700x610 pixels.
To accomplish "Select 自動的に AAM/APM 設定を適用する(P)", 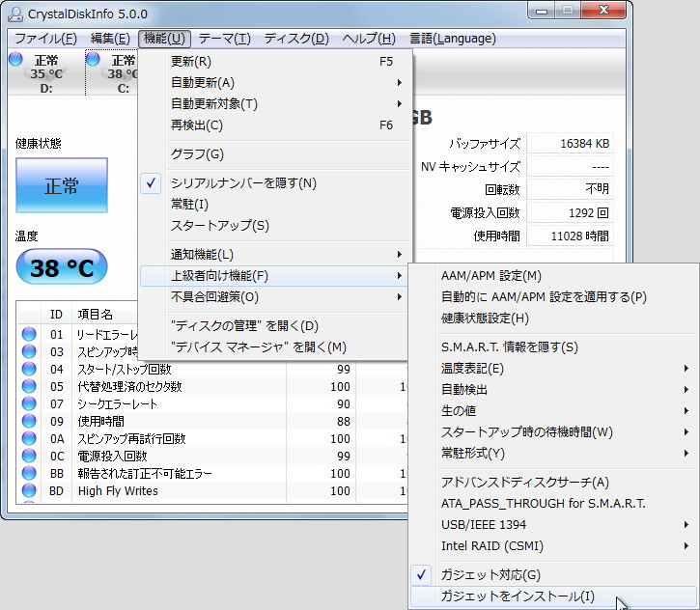I will [x=553, y=297].
